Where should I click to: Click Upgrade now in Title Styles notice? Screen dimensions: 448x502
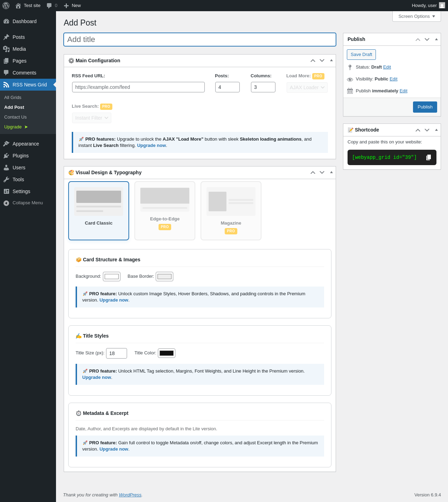(97, 377)
